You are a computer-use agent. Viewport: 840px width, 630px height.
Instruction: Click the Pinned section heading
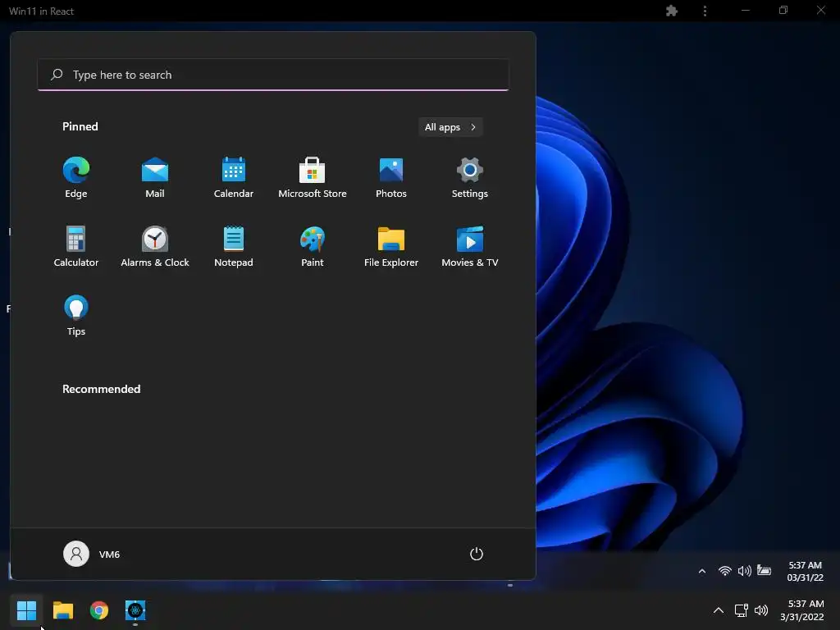[x=80, y=126]
